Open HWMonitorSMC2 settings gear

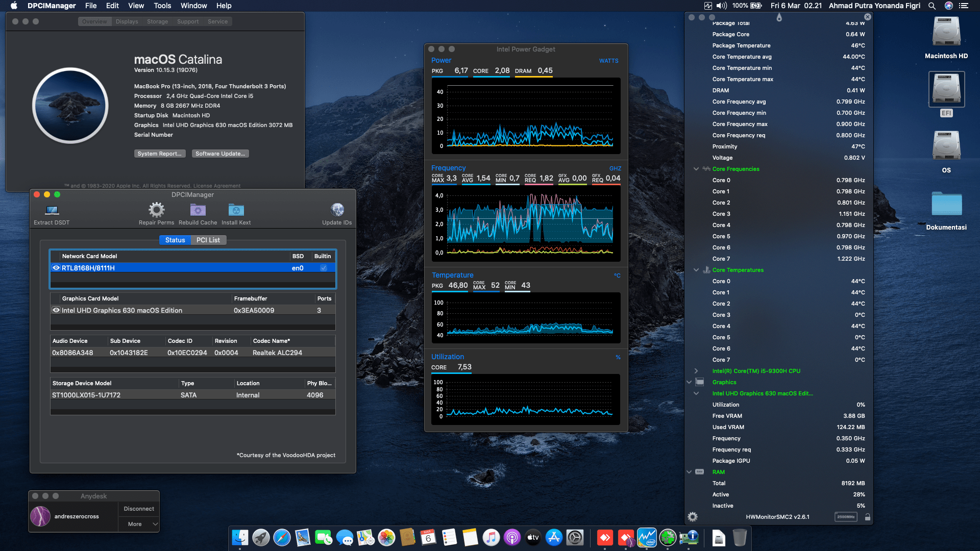point(693,517)
